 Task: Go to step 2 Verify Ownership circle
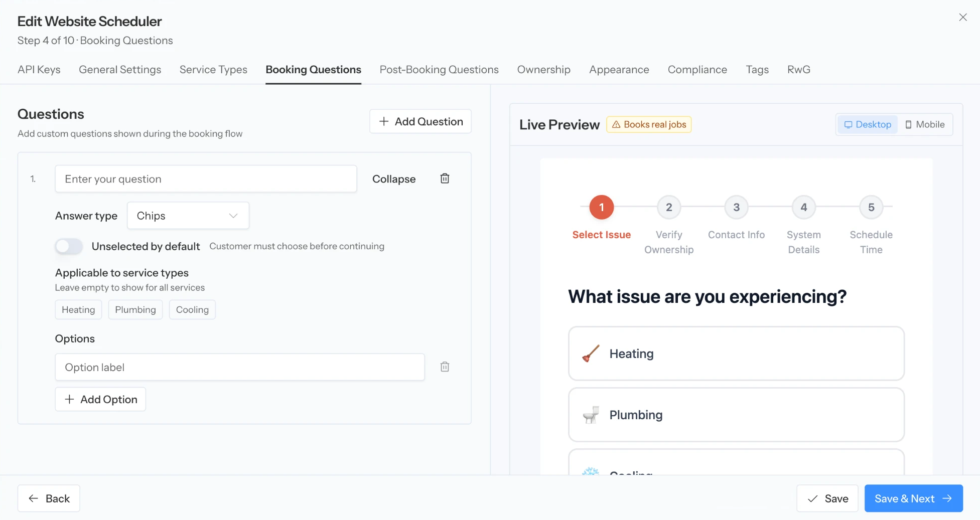tap(669, 207)
